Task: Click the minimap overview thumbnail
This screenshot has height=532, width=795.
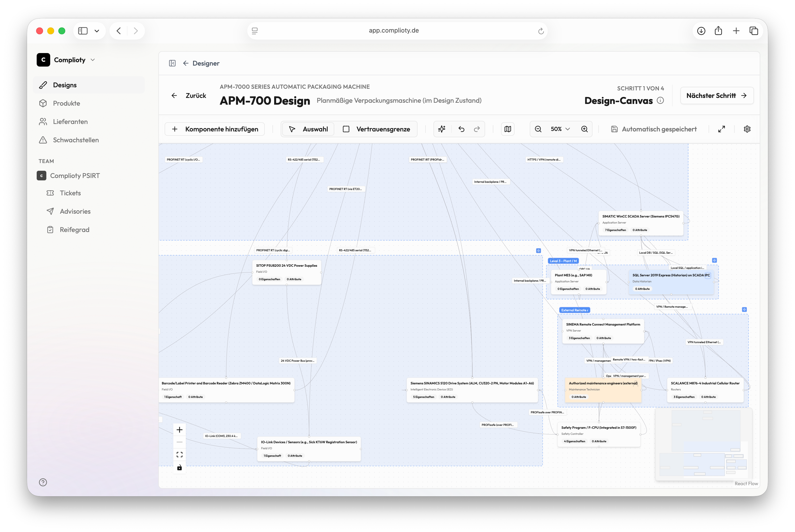Action: point(704,444)
